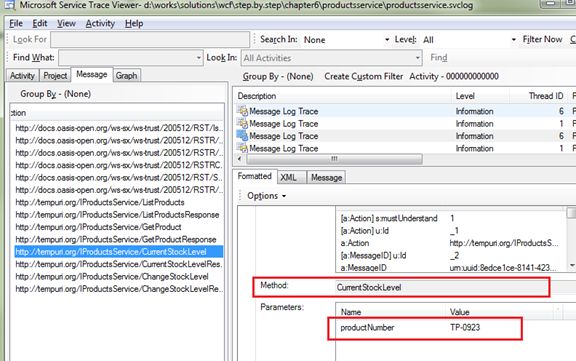Screen dimensions: 576x361
Task: Click Group By (None) in trace pane
Action: (x=278, y=76)
